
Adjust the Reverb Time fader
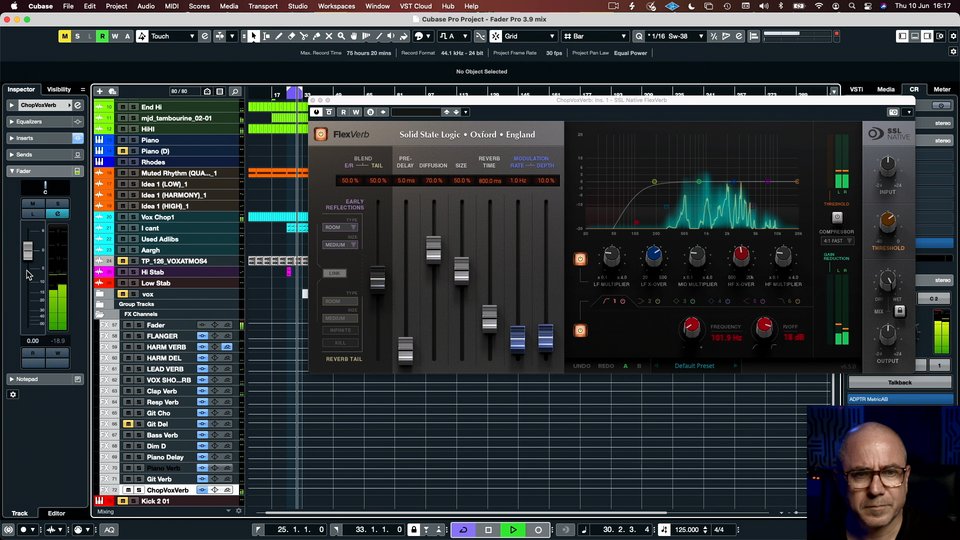click(x=489, y=318)
